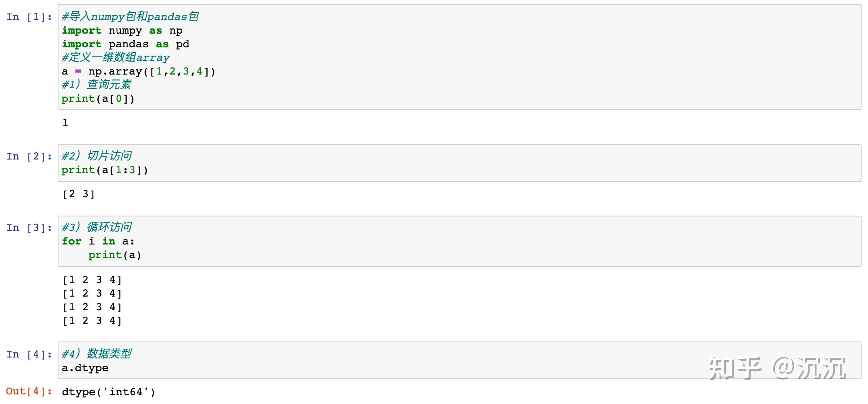Select the In [4] cell prompt

tap(29, 354)
